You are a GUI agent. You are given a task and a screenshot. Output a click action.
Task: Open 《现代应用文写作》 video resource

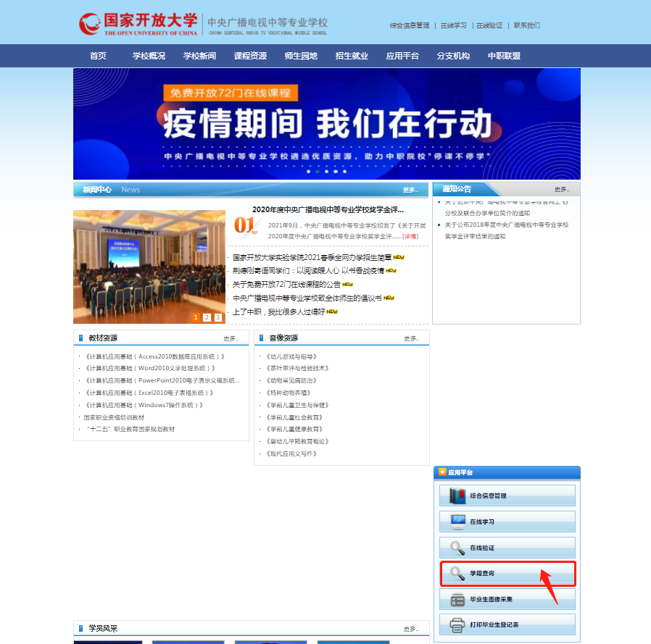point(291,453)
